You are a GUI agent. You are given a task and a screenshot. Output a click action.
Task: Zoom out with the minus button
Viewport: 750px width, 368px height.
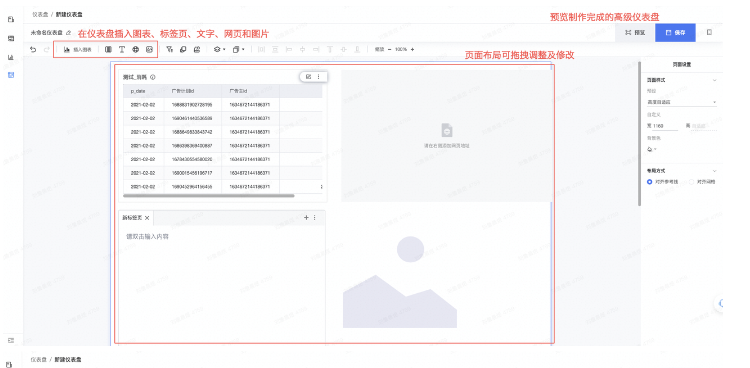coord(389,49)
